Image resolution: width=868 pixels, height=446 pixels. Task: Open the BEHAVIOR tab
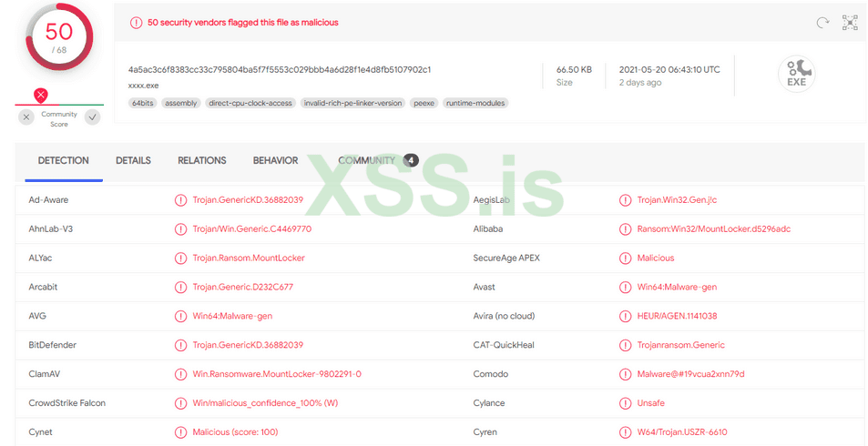click(275, 160)
